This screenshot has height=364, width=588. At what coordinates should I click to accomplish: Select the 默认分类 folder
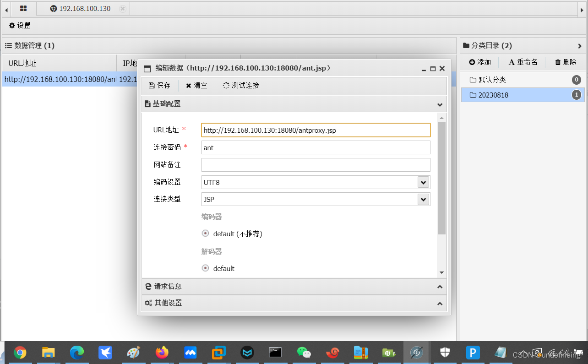523,80
